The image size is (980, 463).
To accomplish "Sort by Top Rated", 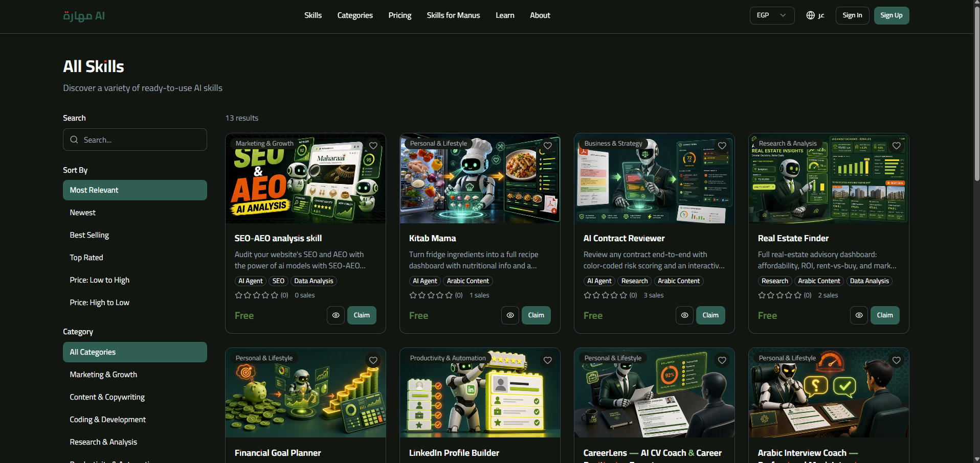I will click(135, 258).
